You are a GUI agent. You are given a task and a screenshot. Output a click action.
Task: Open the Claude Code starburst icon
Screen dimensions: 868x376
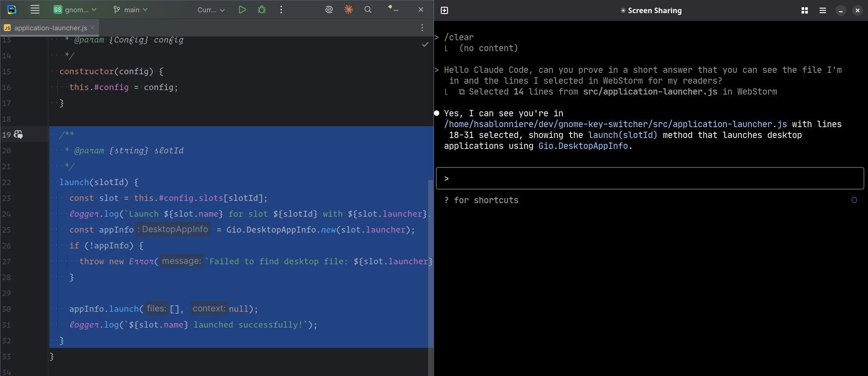[x=349, y=10]
